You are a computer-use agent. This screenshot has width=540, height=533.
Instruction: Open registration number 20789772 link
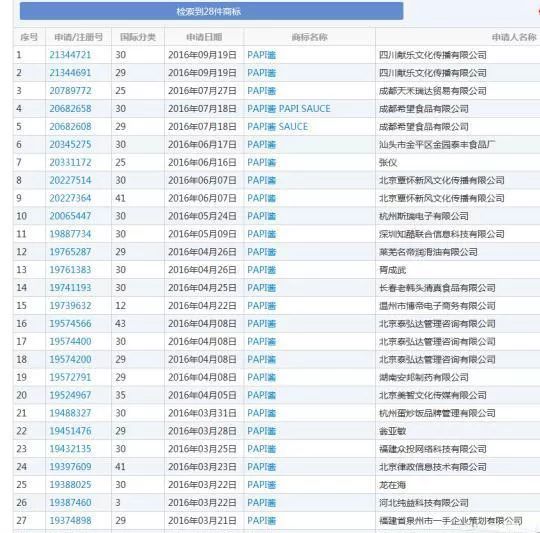coord(70,91)
